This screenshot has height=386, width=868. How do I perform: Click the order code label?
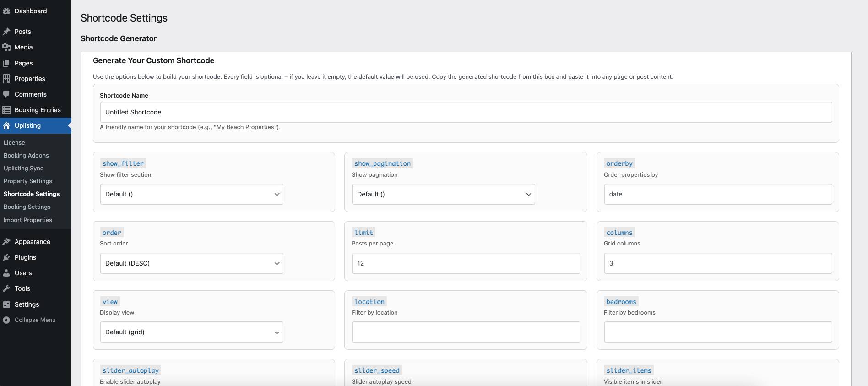[112, 233]
